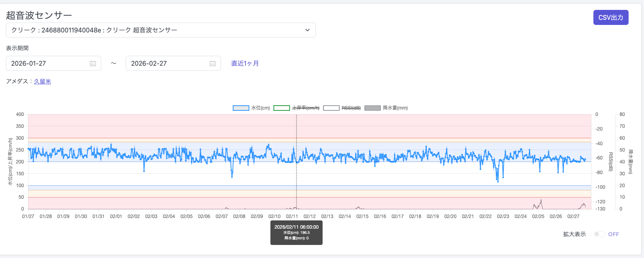The height and width of the screenshot is (258, 644).
Task: Click the CSV出力 button
Action: [610, 17]
